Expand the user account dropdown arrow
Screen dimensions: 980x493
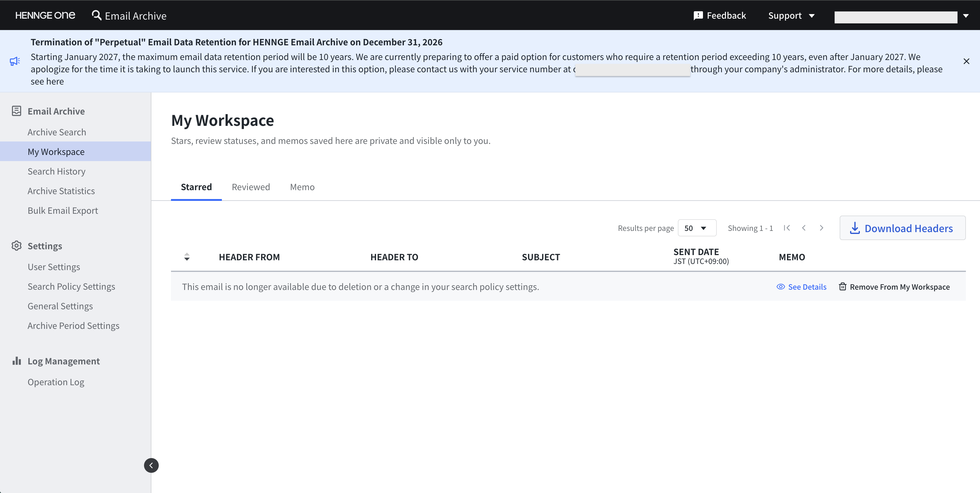[x=966, y=16]
